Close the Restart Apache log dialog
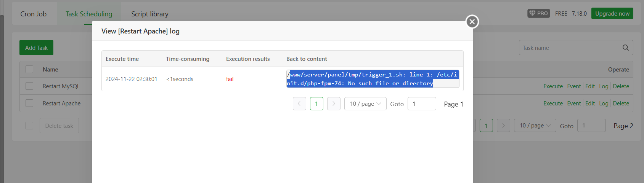The height and width of the screenshot is (183, 644). point(472,22)
